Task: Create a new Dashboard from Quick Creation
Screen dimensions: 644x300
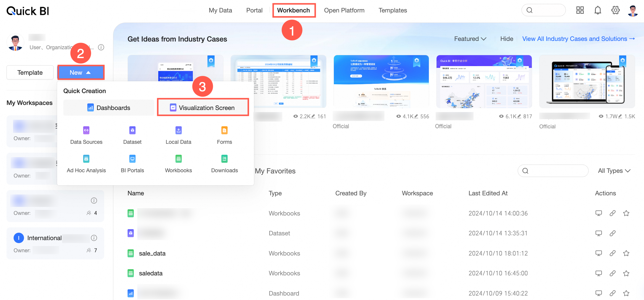Action: tap(109, 108)
